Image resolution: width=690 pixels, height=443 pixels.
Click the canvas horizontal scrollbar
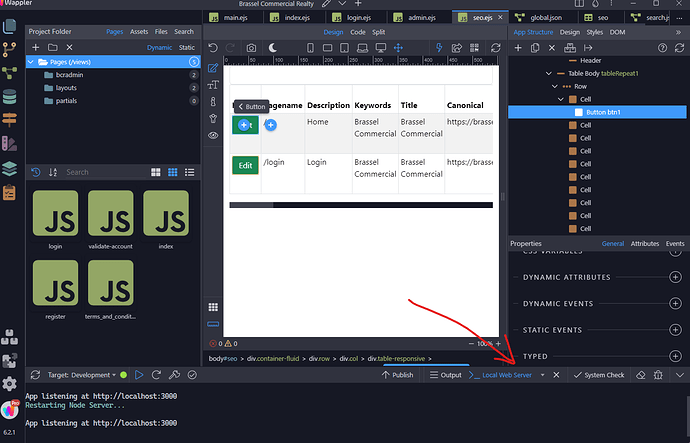coord(361,205)
